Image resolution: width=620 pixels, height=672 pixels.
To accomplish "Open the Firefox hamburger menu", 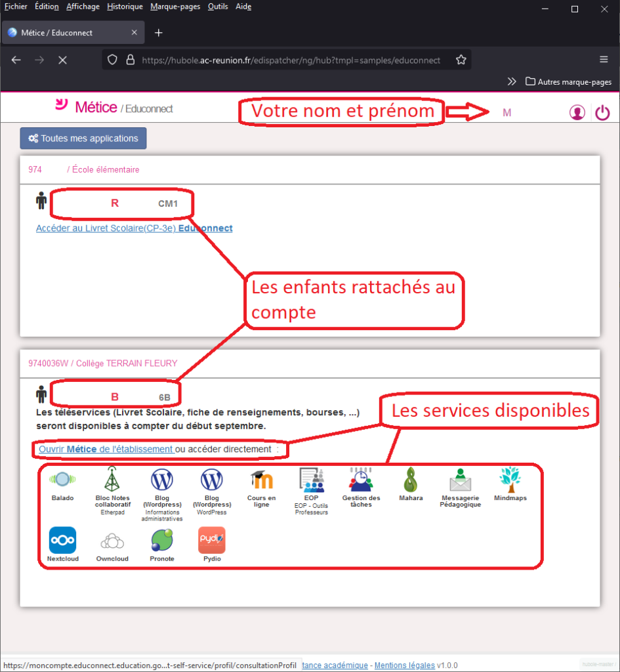I will click(604, 60).
